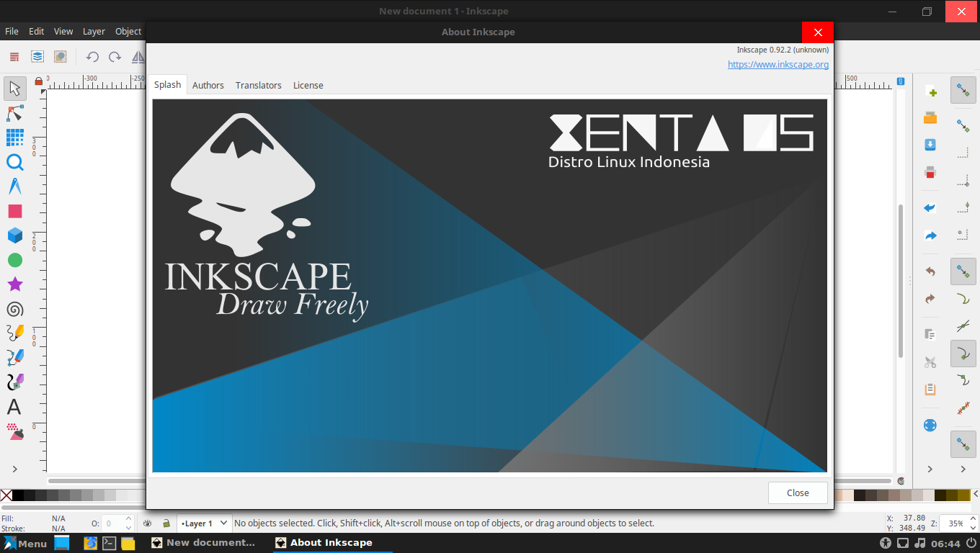Toggle the top Enable snapping button
This screenshot has width=980, height=553.
tap(963, 91)
